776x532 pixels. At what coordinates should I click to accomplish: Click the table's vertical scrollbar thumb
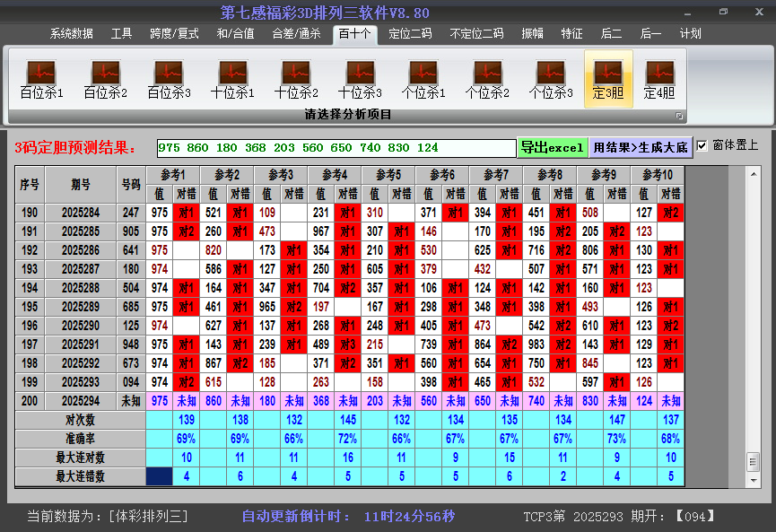(753, 460)
